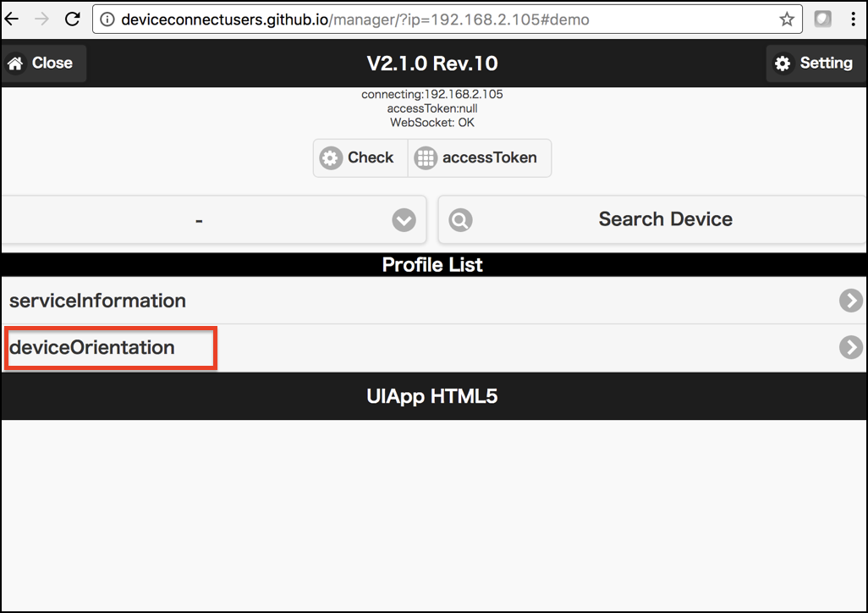Click the gear icon in Setting button
This screenshot has height=613, width=868.
(783, 64)
